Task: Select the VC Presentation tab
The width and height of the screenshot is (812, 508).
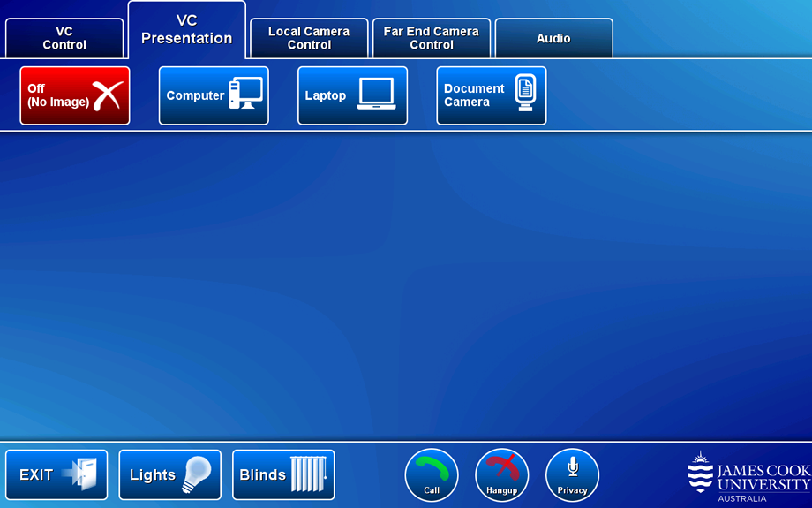Action: coord(186,29)
